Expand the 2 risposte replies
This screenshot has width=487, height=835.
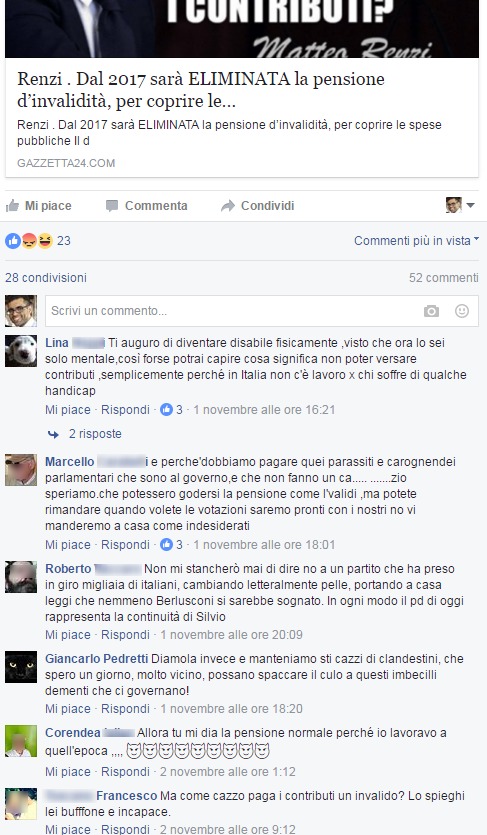85,434
